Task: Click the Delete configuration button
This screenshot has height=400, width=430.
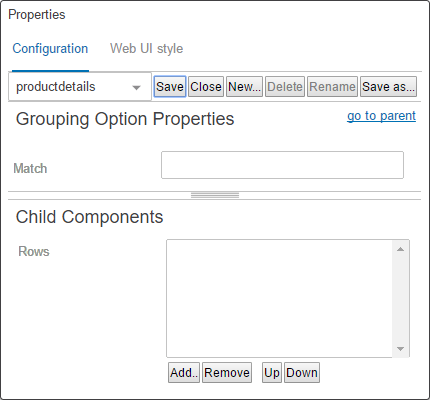Action: coord(285,87)
